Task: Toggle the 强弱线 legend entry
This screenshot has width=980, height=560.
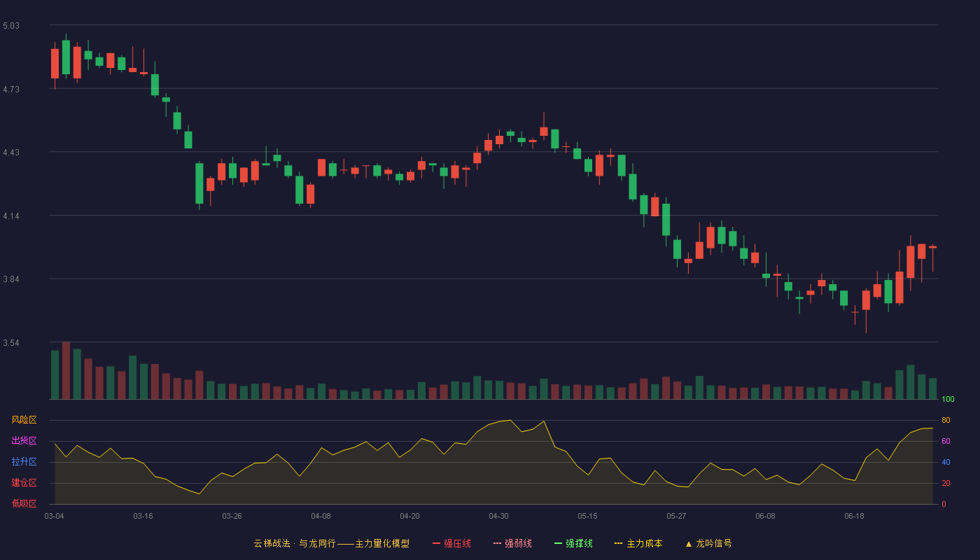Action: click(x=512, y=543)
